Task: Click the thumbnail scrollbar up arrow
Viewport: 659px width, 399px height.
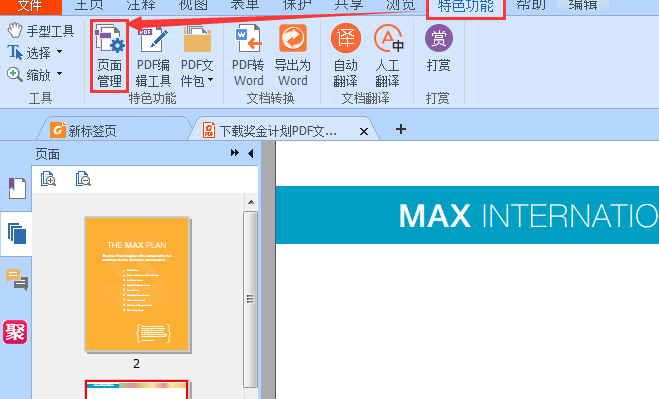Action: pos(251,202)
